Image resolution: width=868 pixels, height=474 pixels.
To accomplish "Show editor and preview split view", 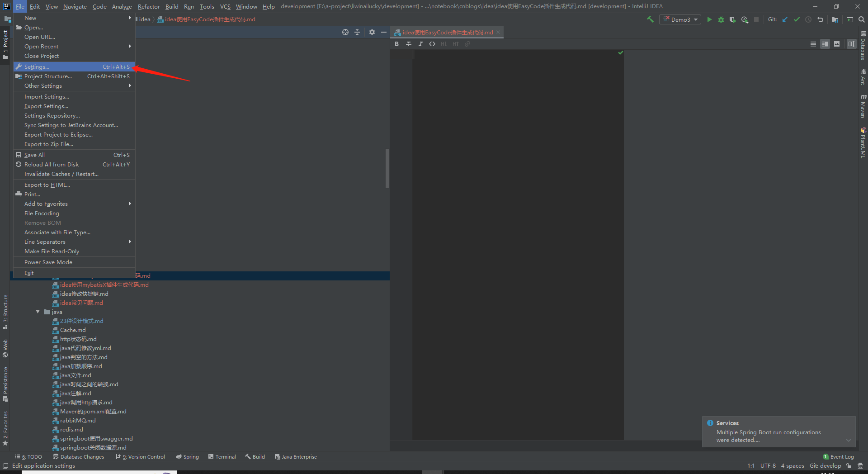I will tap(825, 44).
